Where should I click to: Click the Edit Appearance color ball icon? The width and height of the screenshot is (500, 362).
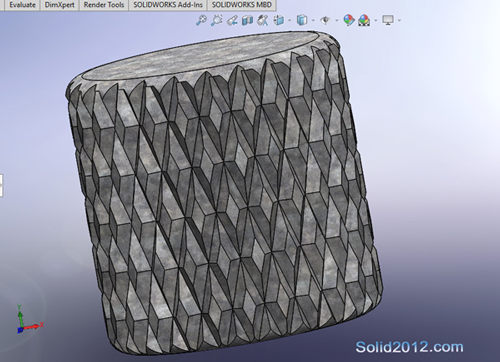point(349,20)
